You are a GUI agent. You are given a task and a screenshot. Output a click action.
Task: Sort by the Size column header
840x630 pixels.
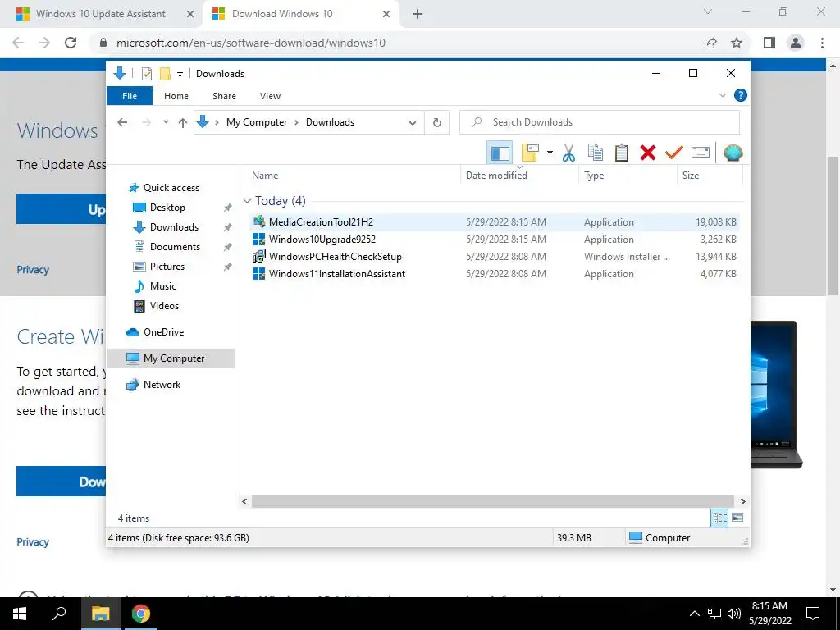coord(710,176)
